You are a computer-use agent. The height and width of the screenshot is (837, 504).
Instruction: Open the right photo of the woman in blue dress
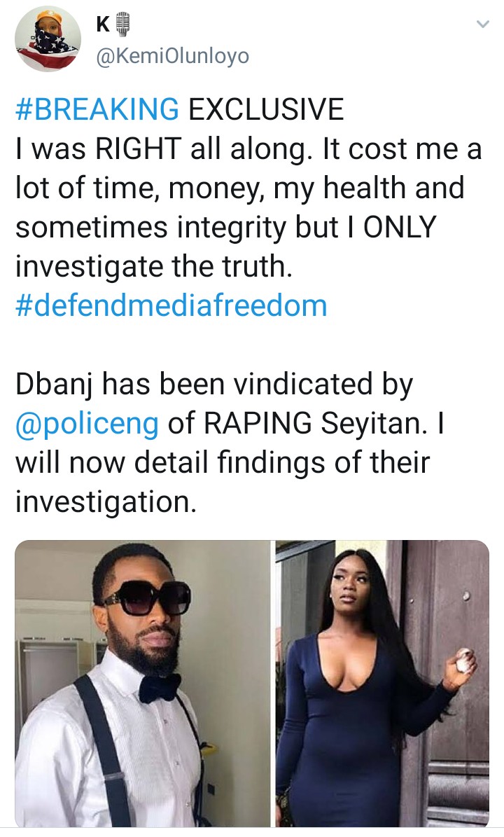point(382,683)
